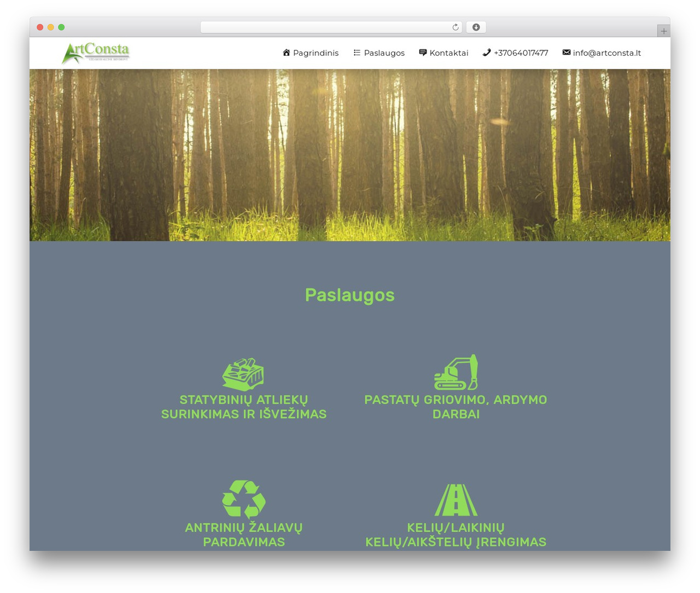Viewport: 700px width, 593px height.
Task: Open the Paslaugos menu item
Action: 384,53
